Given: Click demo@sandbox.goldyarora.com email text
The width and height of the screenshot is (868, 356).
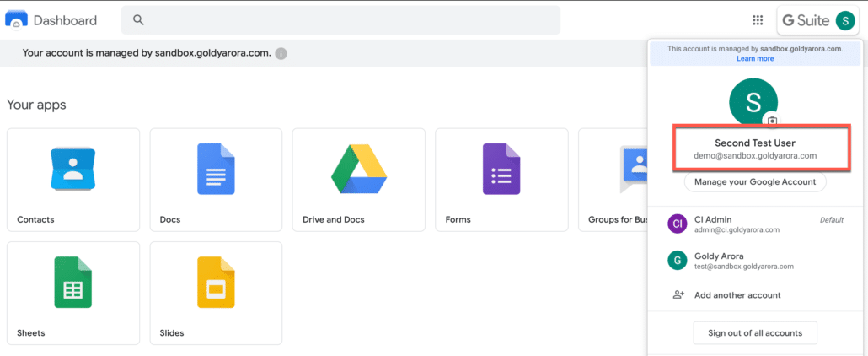Looking at the screenshot, I should coord(755,156).
